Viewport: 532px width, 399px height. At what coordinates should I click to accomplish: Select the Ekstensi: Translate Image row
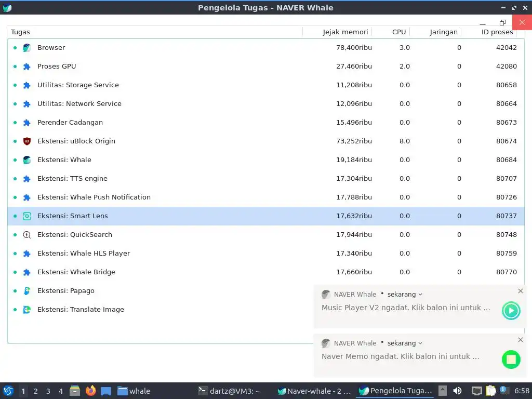click(161, 310)
